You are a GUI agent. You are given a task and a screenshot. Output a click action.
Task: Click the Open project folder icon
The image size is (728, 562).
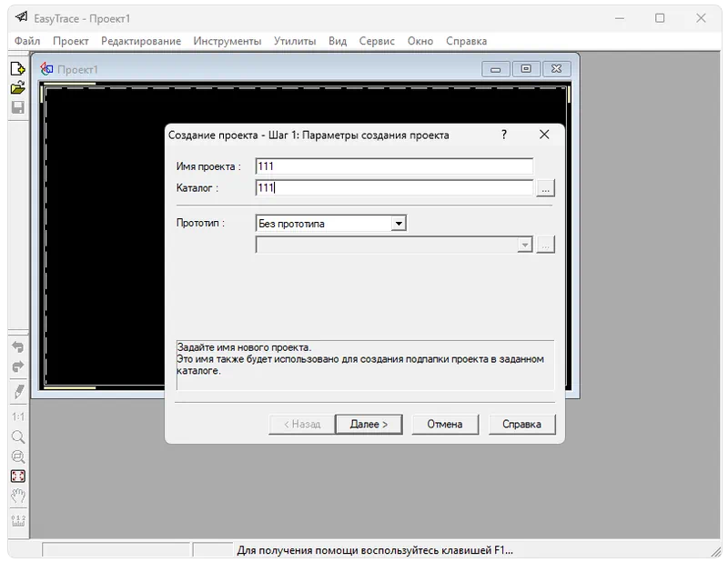tap(17, 87)
